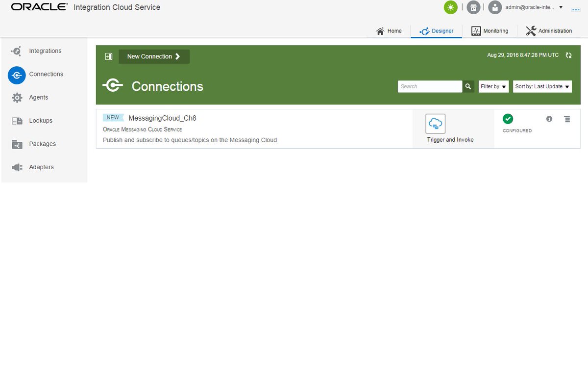This screenshot has height=390, width=588.
Task: Open the admin user dropdown
Action: (534, 7)
